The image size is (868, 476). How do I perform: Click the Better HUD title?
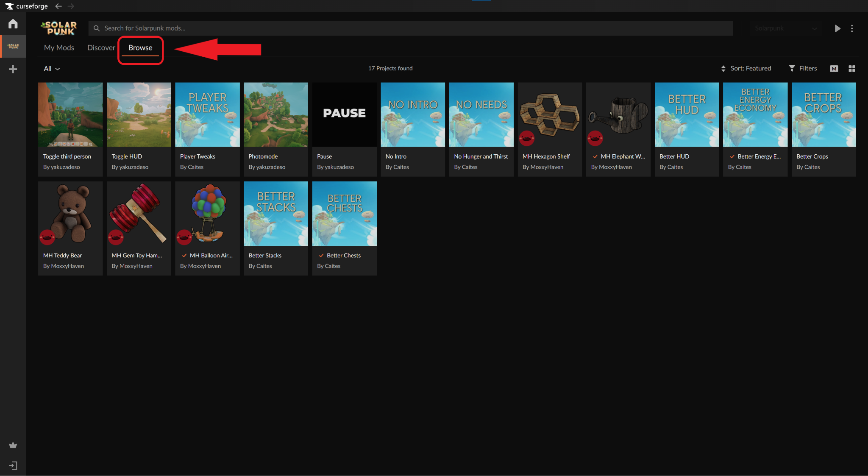674,156
